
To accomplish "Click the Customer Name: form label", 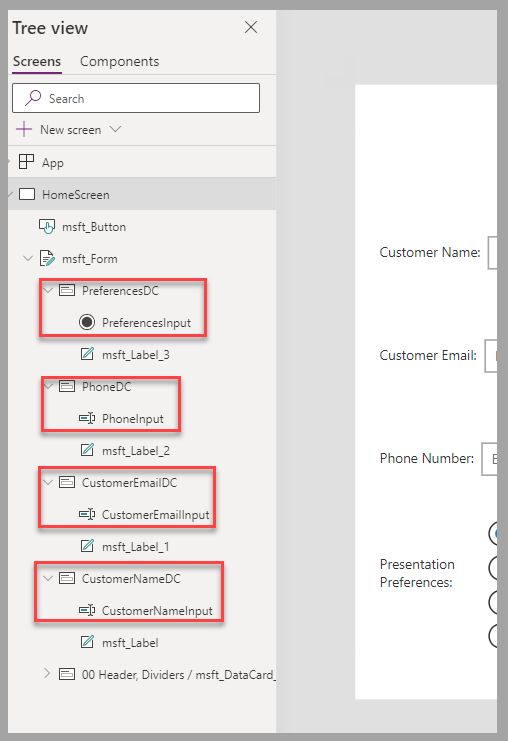I will click(430, 252).
